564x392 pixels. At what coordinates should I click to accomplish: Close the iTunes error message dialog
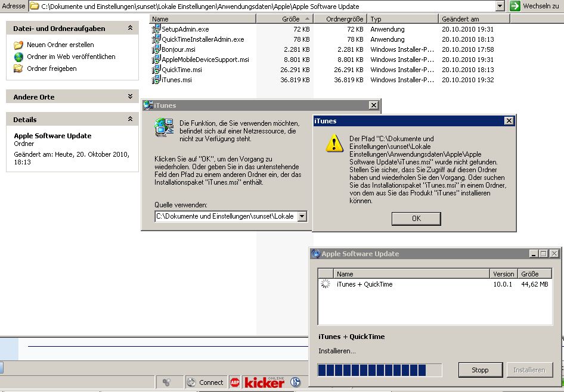pyautogui.click(x=509, y=121)
